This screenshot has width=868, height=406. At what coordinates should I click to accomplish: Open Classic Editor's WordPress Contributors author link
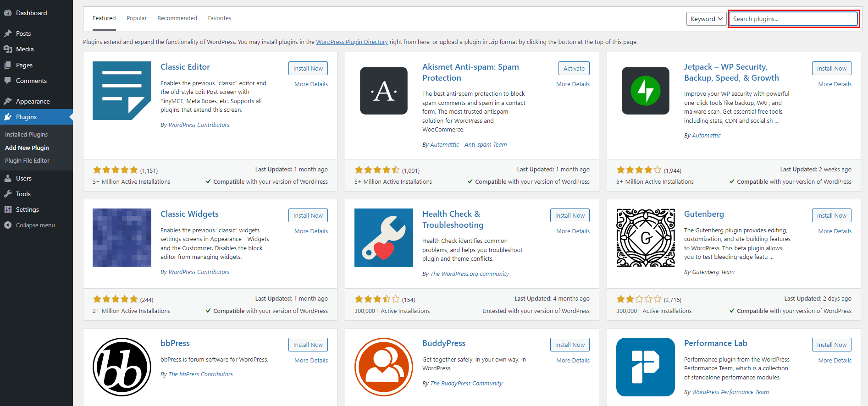coord(199,125)
